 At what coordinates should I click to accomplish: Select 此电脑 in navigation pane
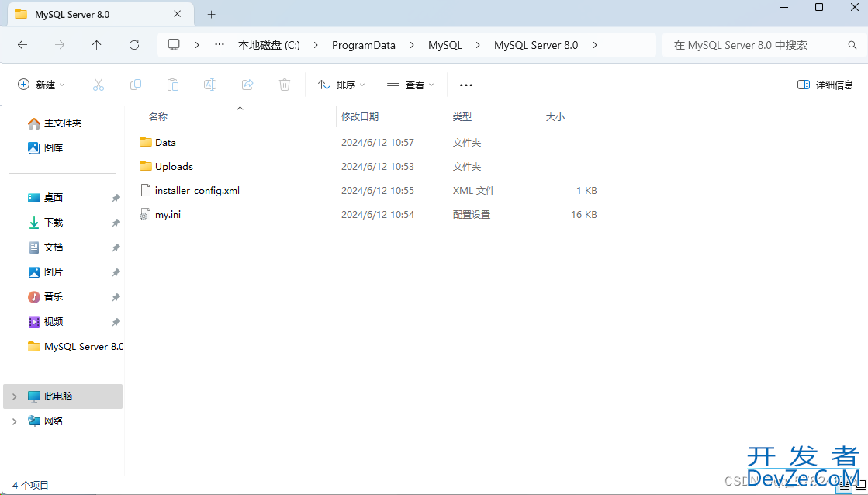(63, 396)
